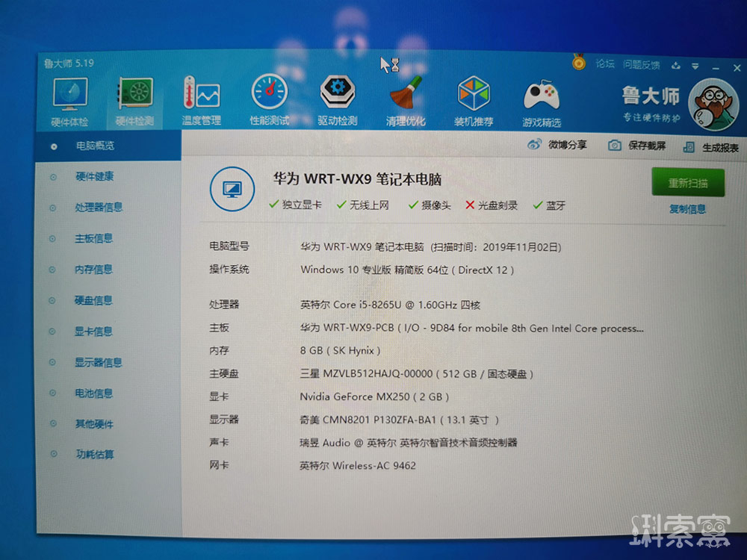Click the 微博分享 Weibo share icon
Image resolution: width=747 pixels, height=560 pixels.
(x=535, y=146)
